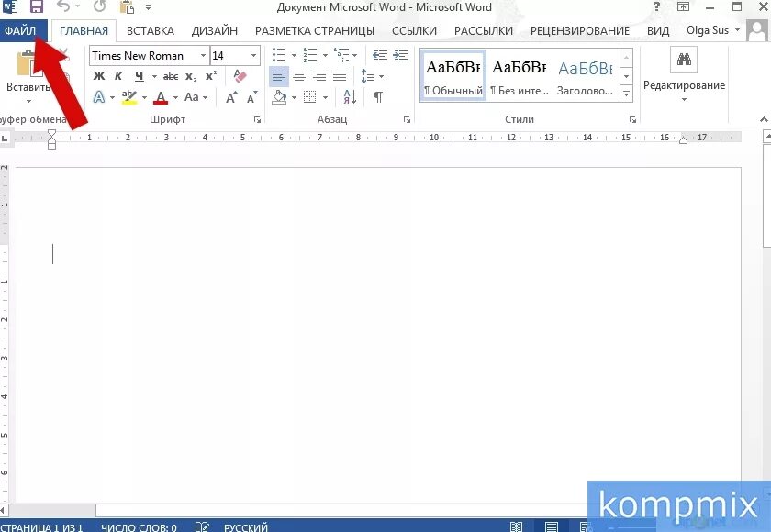Toggle underline formatting Ч
The width and height of the screenshot is (771, 532).
tap(140, 76)
